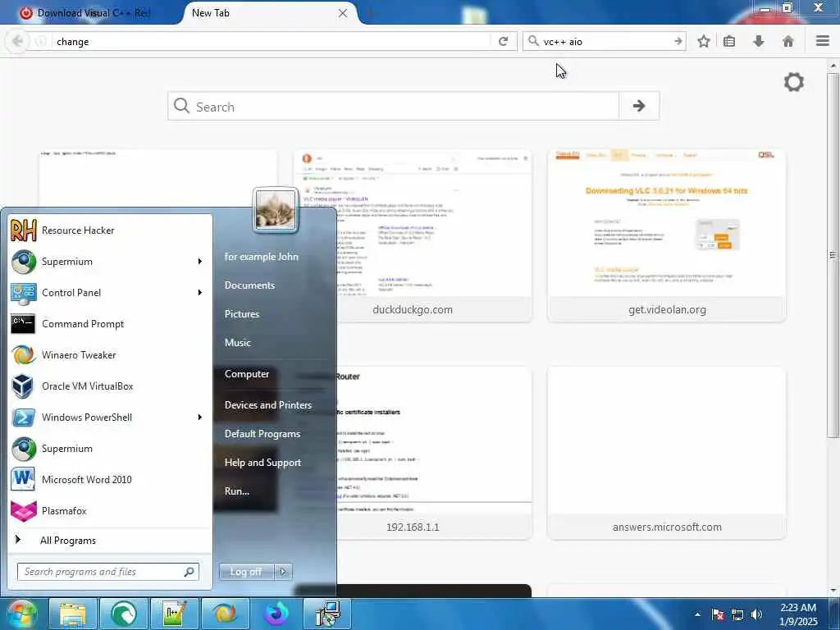Switch to blue-purple fox browser taskbar icon
This screenshot has width=840, height=630.
pyautogui.click(x=276, y=614)
